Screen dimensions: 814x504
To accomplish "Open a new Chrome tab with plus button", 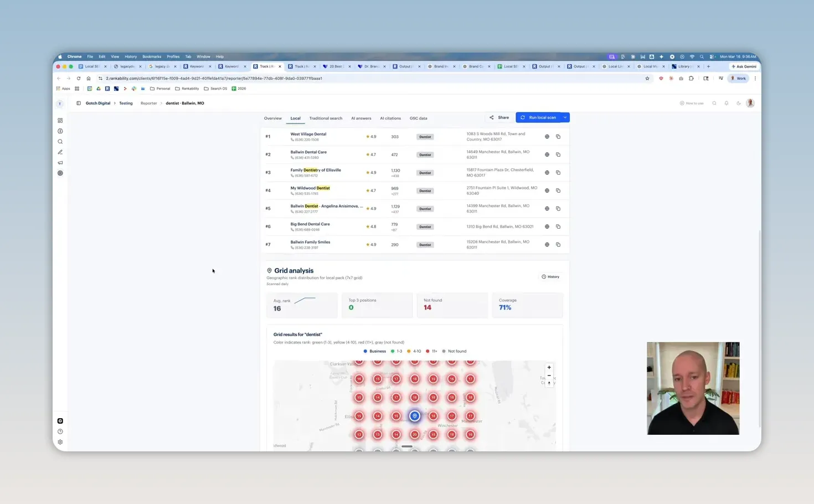I will (708, 66).
